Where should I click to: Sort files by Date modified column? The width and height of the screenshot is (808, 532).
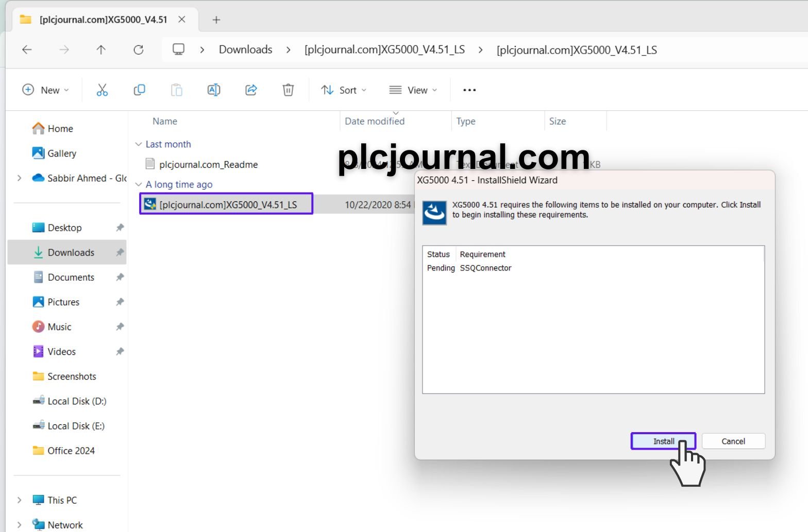(x=375, y=122)
